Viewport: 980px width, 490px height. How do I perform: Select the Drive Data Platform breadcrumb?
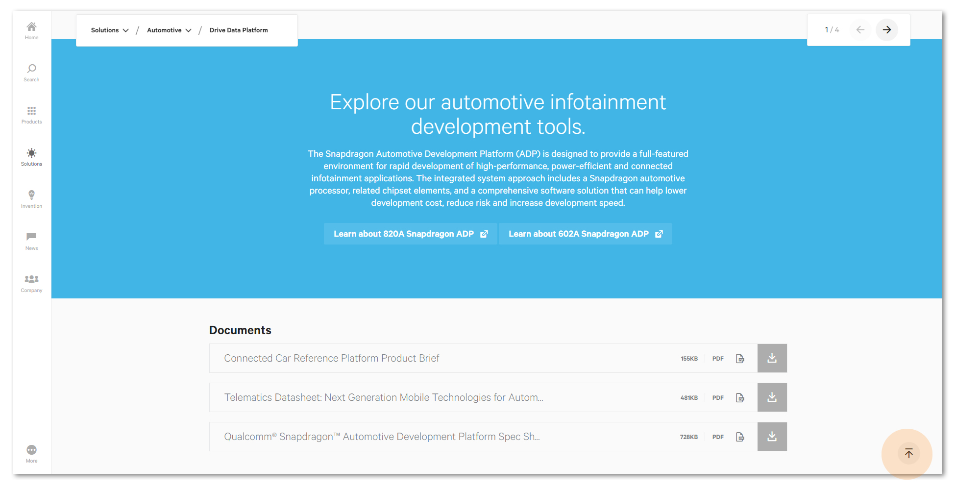(x=239, y=30)
